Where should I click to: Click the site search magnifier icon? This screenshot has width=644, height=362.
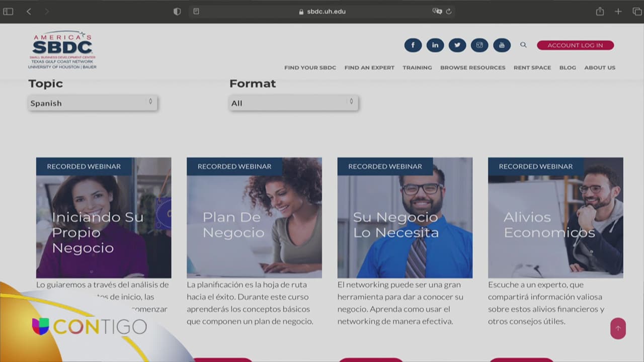[523, 45]
